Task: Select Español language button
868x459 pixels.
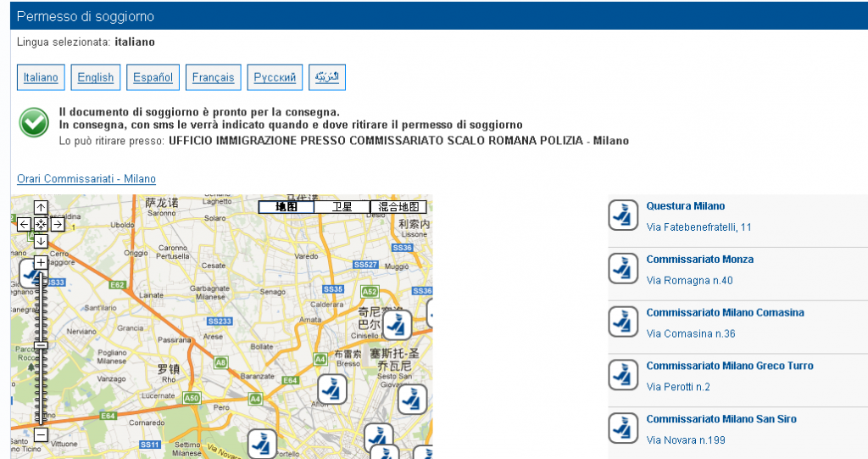Action: click(153, 77)
